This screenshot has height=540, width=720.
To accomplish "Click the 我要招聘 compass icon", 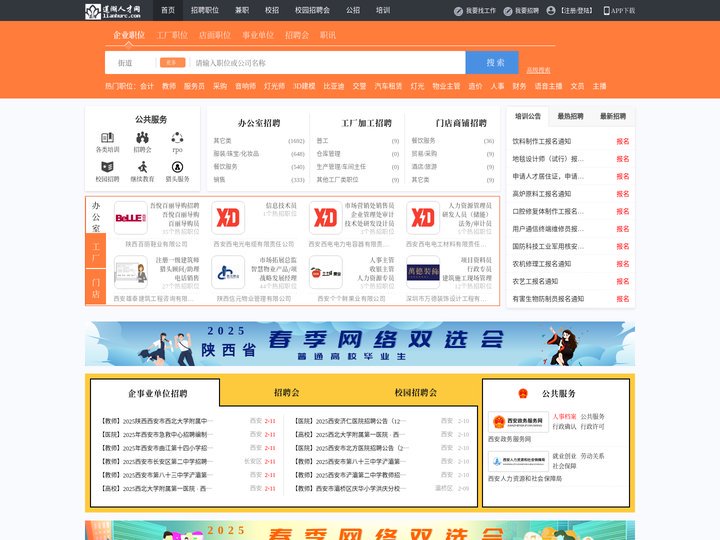I will coord(507,11).
